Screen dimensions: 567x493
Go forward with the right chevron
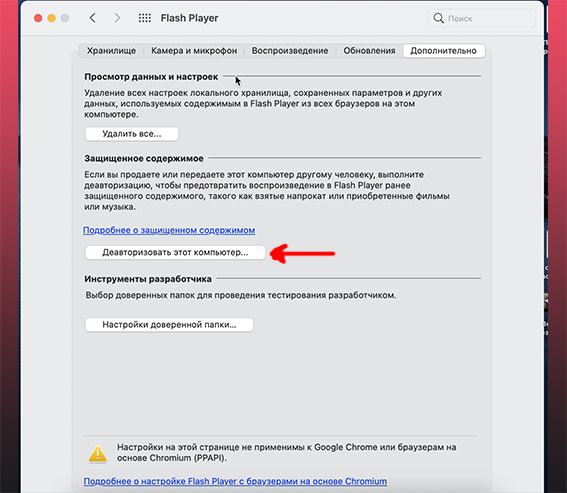coord(117,18)
